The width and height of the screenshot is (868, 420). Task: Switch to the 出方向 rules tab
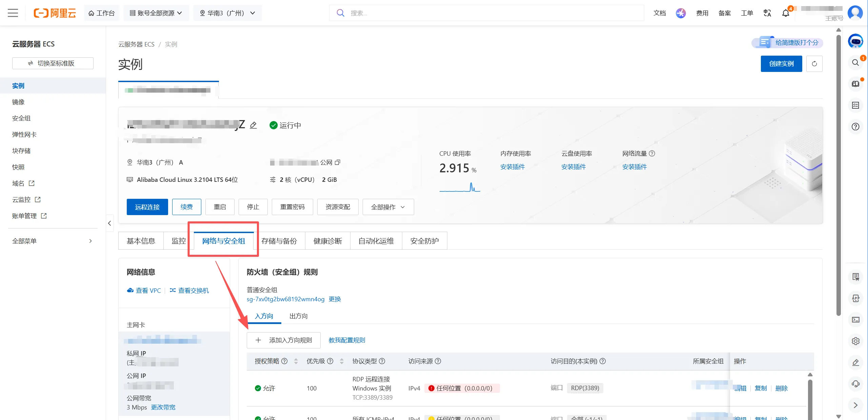(299, 316)
